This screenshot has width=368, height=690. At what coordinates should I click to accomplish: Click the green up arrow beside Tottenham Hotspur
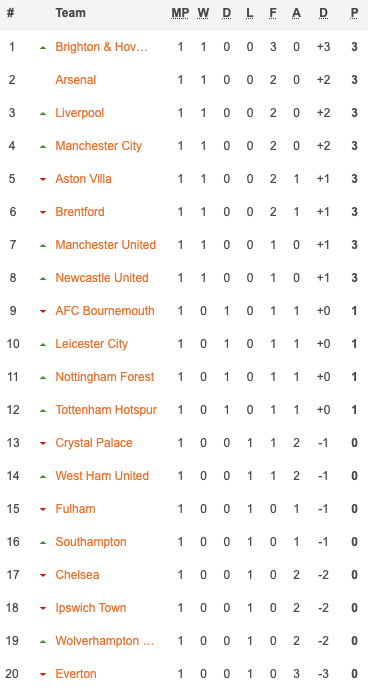point(43,411)
